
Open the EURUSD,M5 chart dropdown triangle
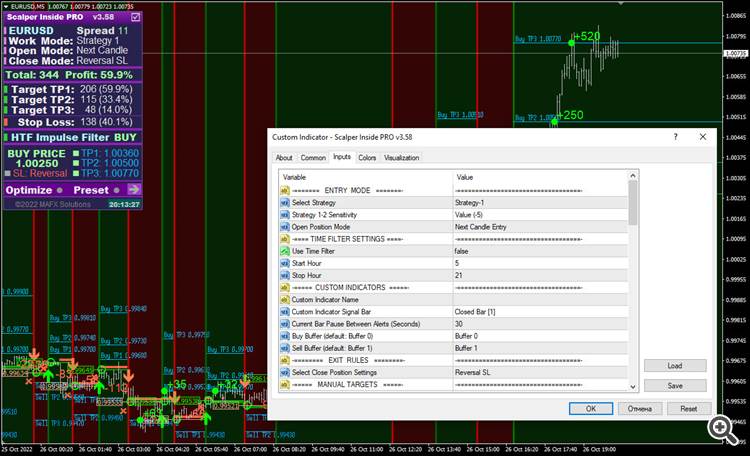pos(6,7)
